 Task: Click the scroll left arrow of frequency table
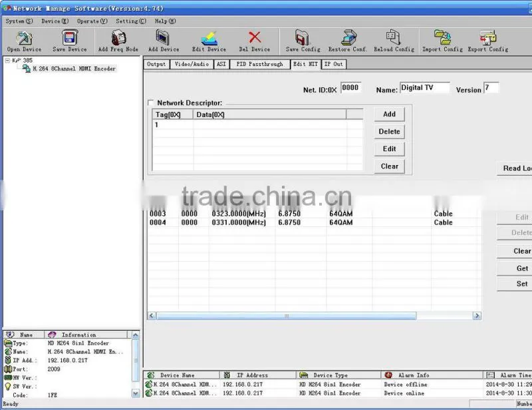pyautogui.click(x=152, y=316)
